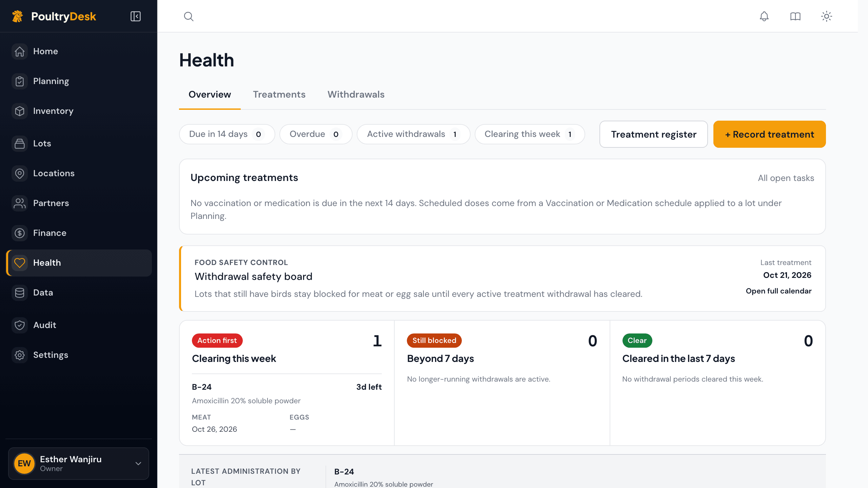
Task: Filter by Active withdrawals chip
Action: pyautogui.click(x=413, y=134)
